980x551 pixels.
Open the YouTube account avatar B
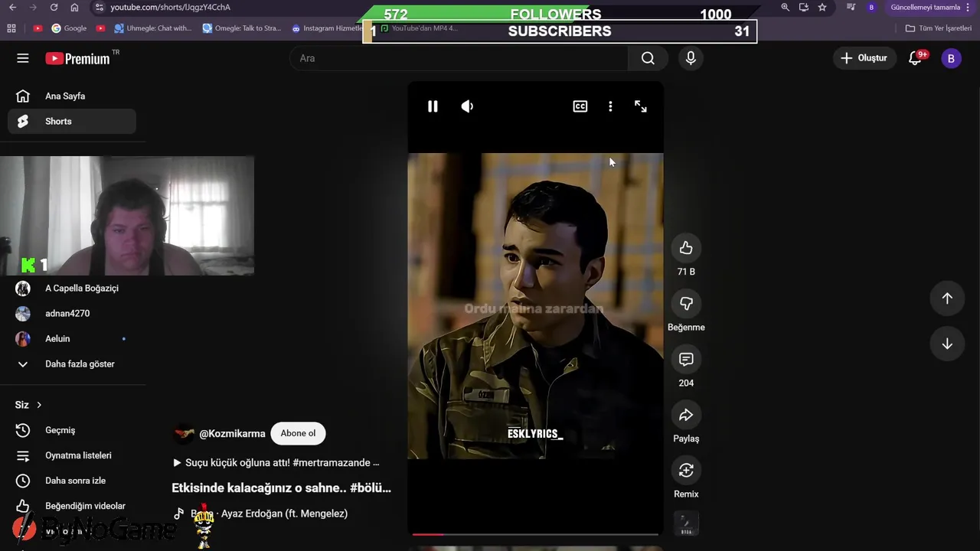[951, 58]
